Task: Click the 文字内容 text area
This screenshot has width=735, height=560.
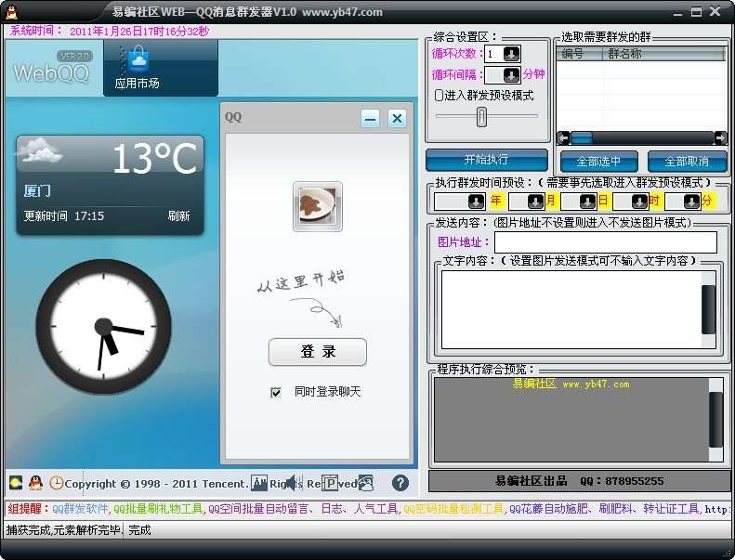Action: point(571,310)
